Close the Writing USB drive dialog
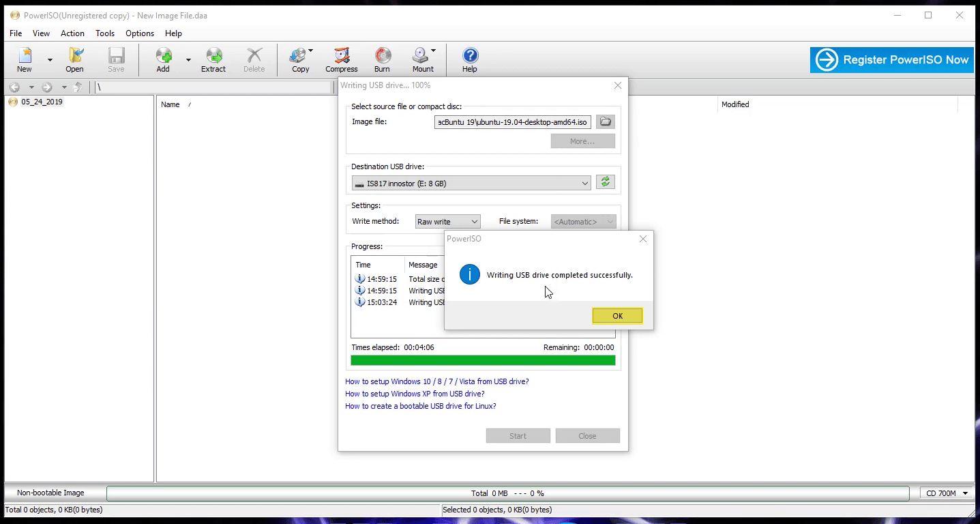Viewport: 980px width, 524px height. point(618,86)
